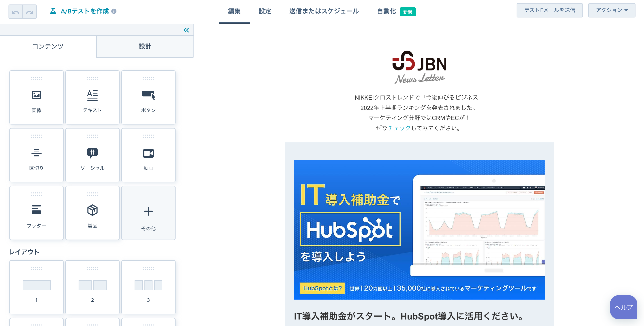This screenshot has width=644, height=326.
Task: Choose the 1-column layout
Action: coord(36,287)
